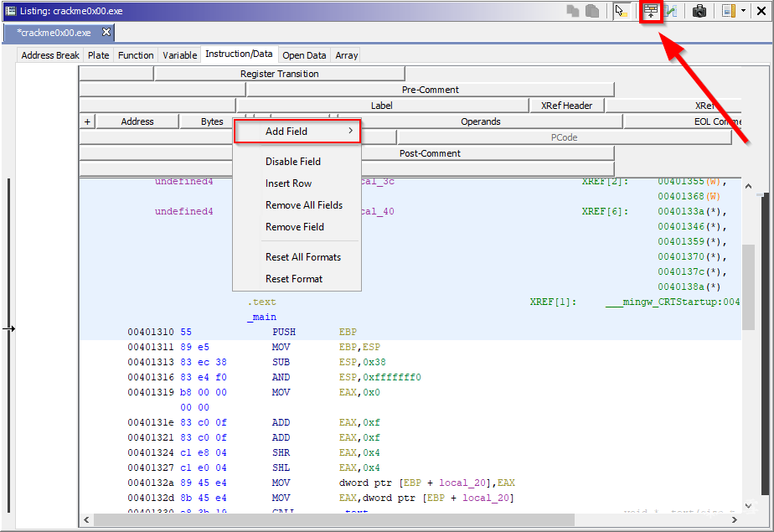Click the toggle overview margin icon
Viewport: 774px width, 532px height.
pyautogui.click(x=728, y=11)
